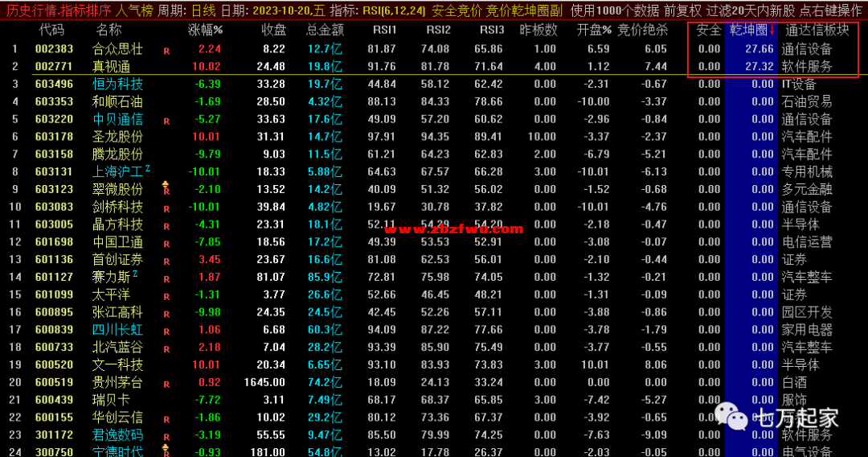Sort by the 昨板数 column header
This screenshot has width=868, height=457.
coord(538,30)
